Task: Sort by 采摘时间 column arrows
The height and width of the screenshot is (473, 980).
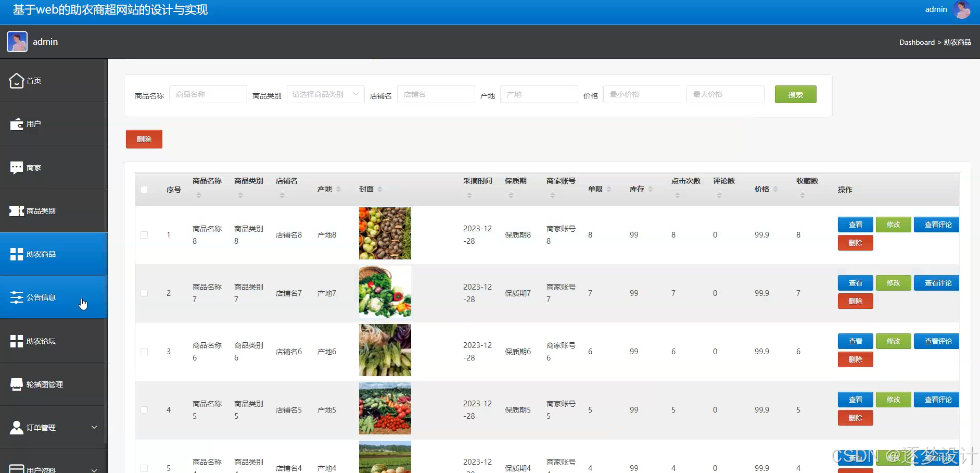Action: [469, 195]
